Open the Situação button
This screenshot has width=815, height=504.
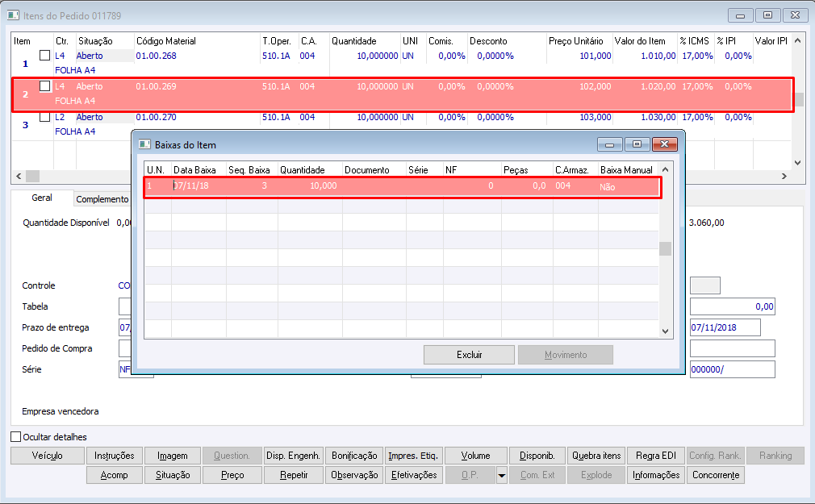pyautogui.click(x=173, y=475)
